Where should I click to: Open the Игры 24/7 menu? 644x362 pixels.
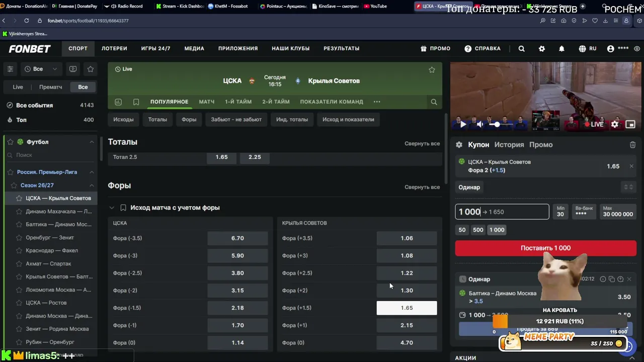pos(155,49)
